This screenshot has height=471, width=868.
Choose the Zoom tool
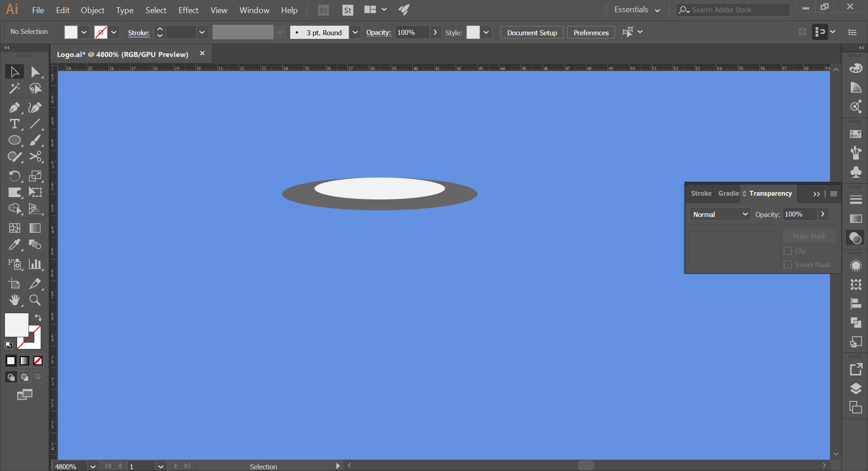click(35, 300)
